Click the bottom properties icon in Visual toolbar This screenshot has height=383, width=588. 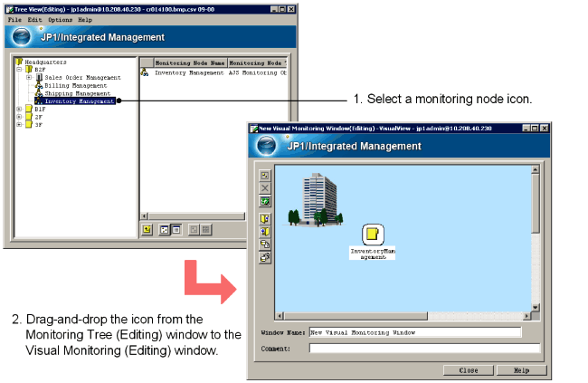[x=265, y=257]
